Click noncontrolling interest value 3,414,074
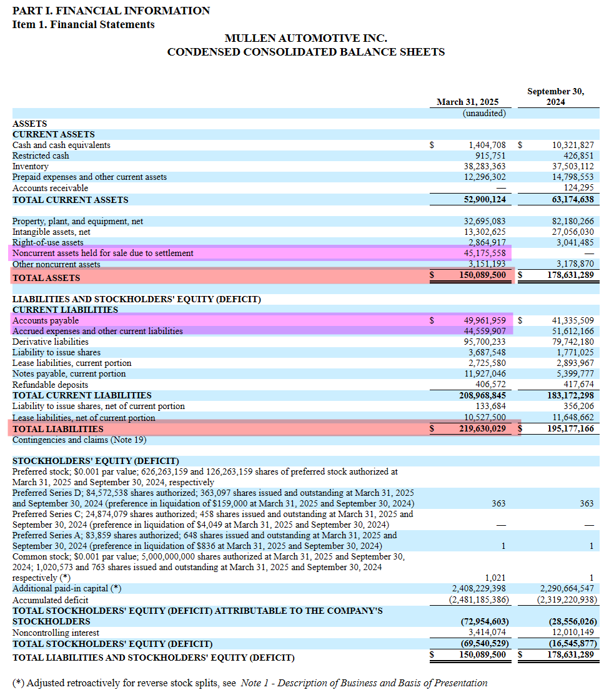Screen dimensions: 614x700 pos(487,633)
